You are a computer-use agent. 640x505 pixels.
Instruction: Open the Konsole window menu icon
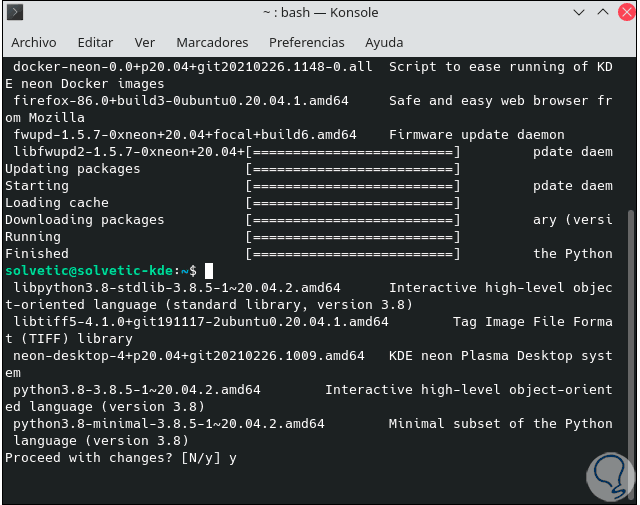click(17, 14)
